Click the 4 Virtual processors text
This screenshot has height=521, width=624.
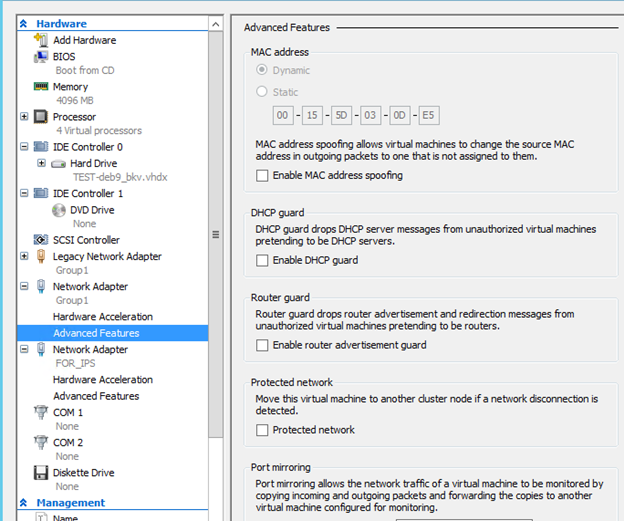coord(99,131)
